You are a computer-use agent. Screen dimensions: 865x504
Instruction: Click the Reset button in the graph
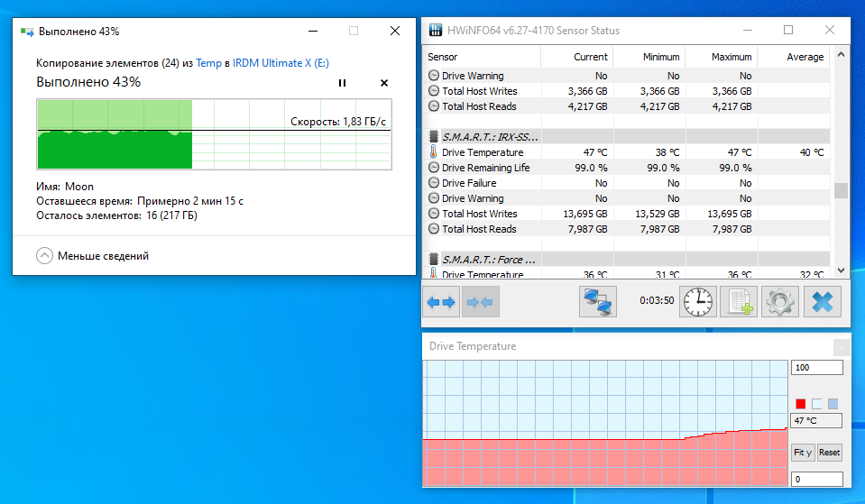829,453
